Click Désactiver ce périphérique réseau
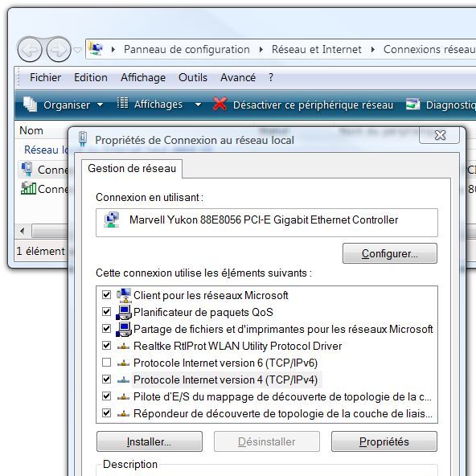 point(313,105)
